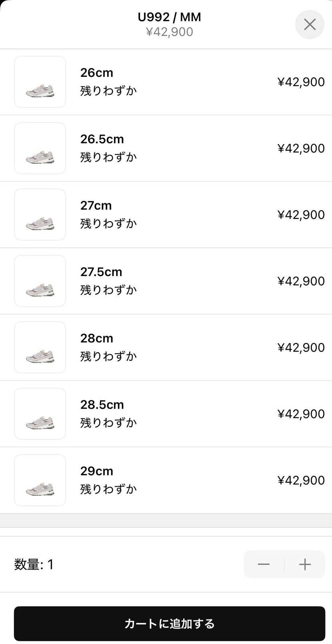Image resolution: width=332 pixels, height=644 pixels.
Task: Open the 28.5cm shoe thumbnail
Action: point(40,414)
